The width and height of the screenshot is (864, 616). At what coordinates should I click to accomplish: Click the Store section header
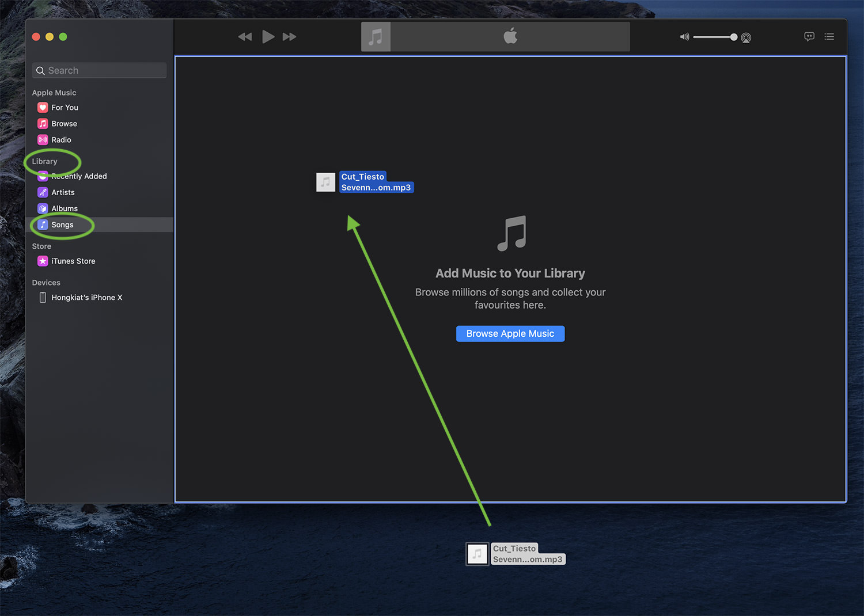click(x=41, y=246)
